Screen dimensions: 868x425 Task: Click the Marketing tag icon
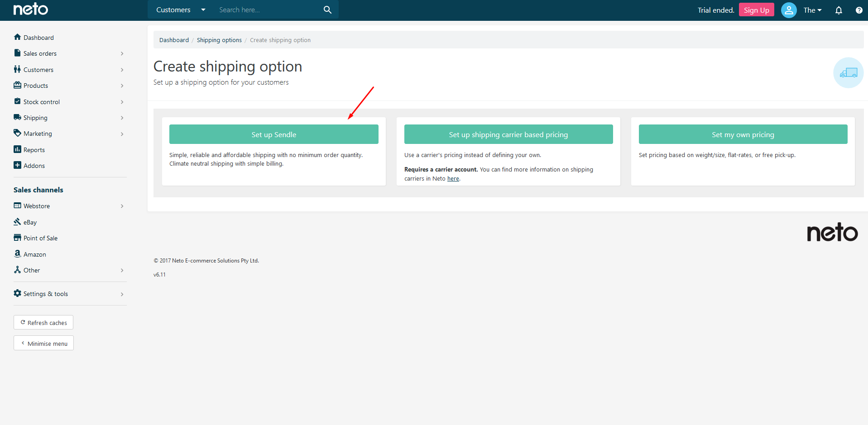coord(17,133)
